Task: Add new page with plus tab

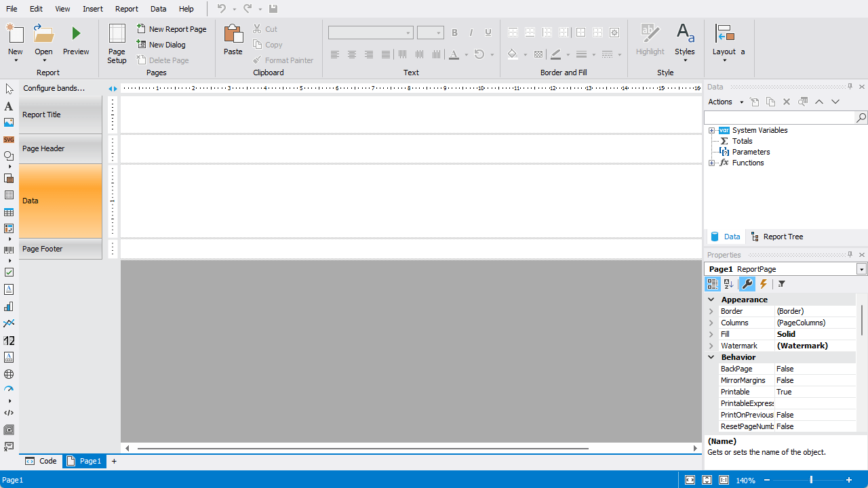Action: click(x=114, y=461)
